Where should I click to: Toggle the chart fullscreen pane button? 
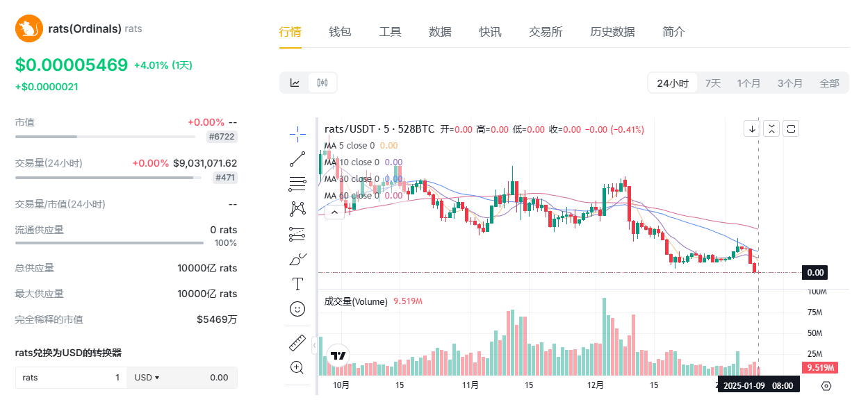[791, 128]
